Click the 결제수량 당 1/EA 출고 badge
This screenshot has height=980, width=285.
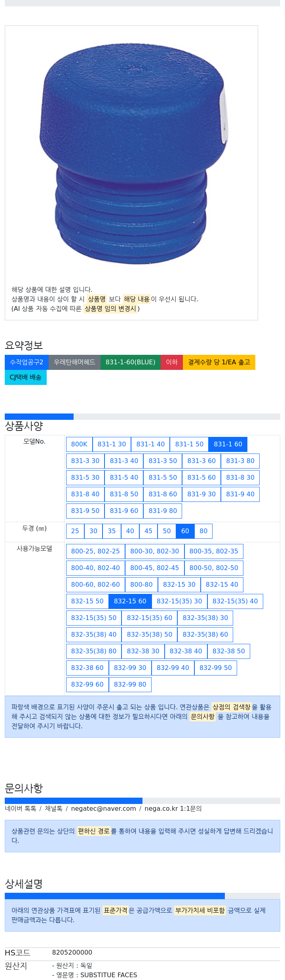[219, 362]
